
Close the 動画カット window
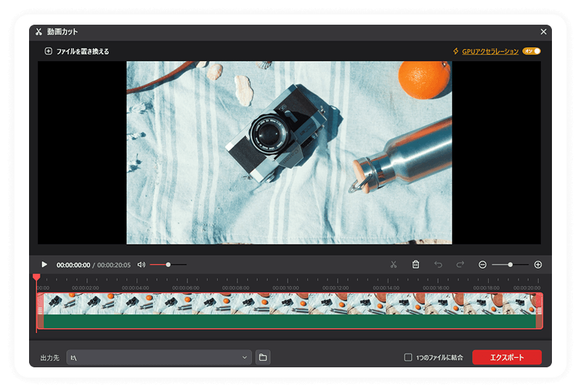point(543,32)
